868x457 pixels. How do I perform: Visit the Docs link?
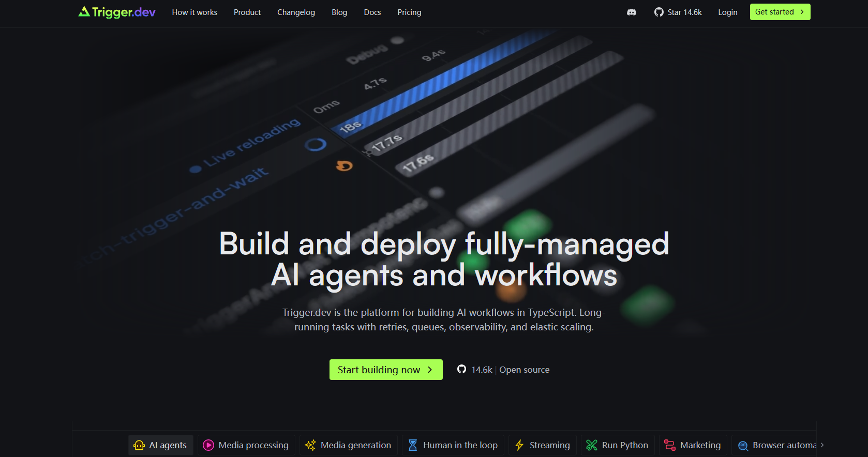pyautogui.click(x=372, y=12)
